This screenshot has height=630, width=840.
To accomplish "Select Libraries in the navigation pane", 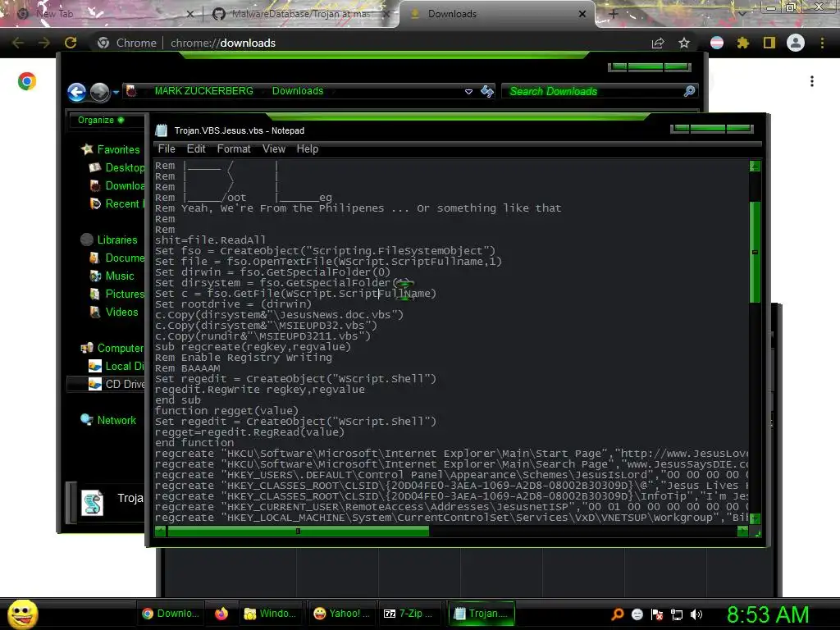I will coord(109,240).
